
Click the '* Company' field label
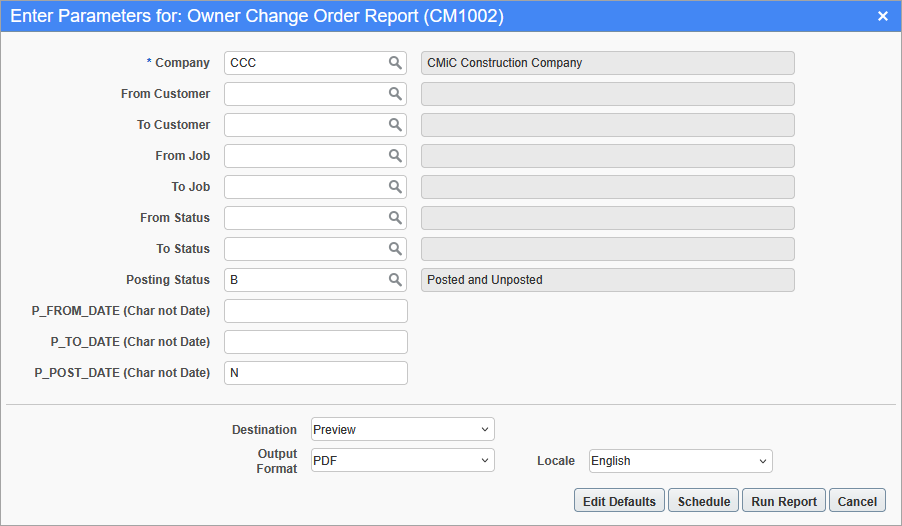pos(178,63)
